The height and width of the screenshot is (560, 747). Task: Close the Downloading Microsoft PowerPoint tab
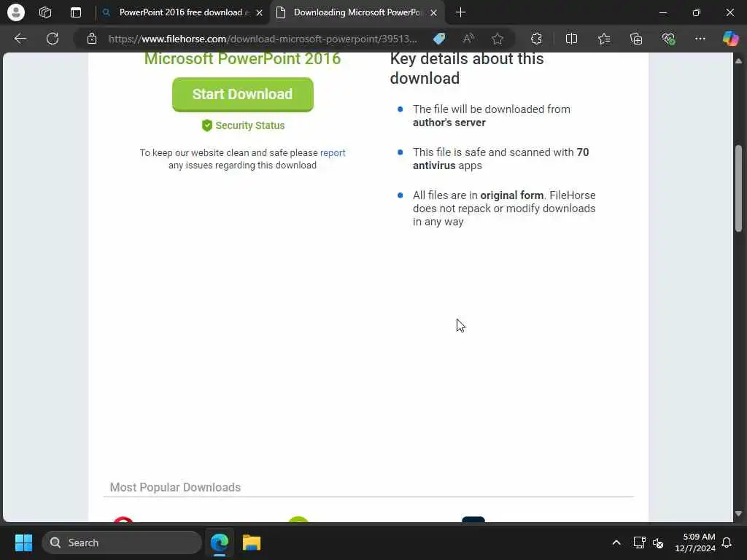pyautogui.click(x=433, y=13)
